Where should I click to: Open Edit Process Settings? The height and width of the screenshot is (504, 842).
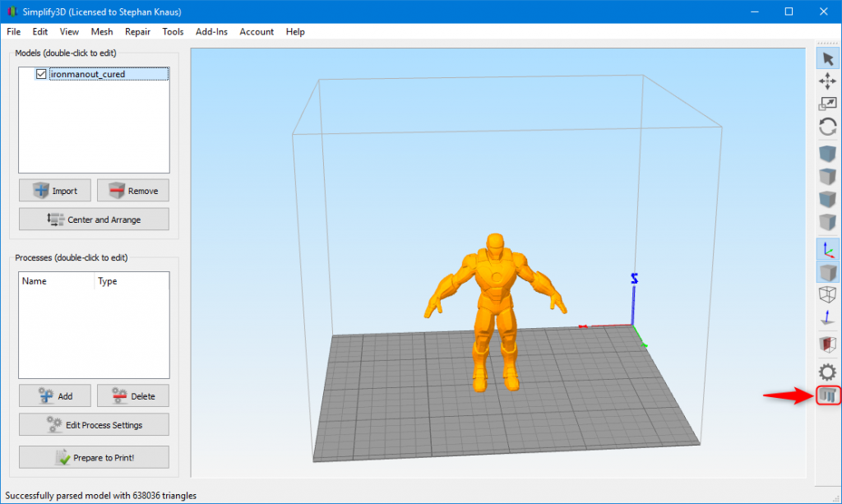point(93,424)
